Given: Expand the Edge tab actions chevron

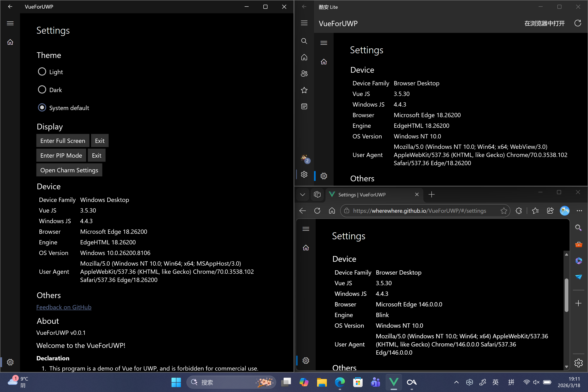Looking at the screenshot, I should coord(303,195).
